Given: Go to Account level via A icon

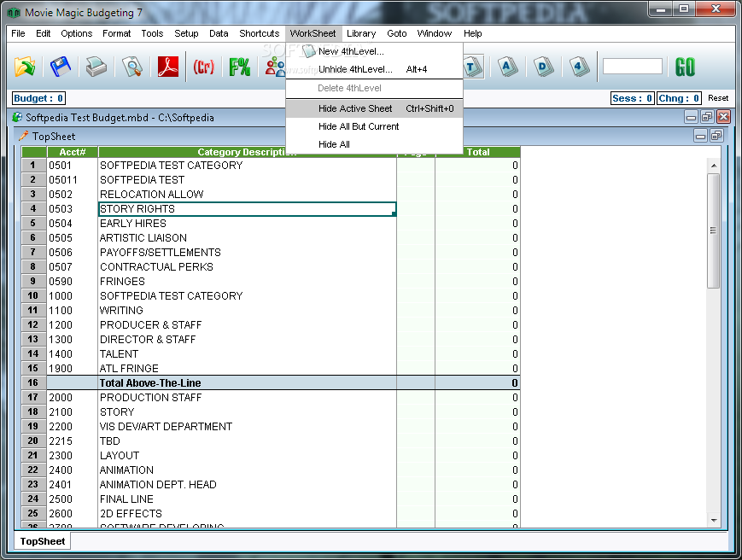Looking at the screenshot, I should (x=507, y=67).
